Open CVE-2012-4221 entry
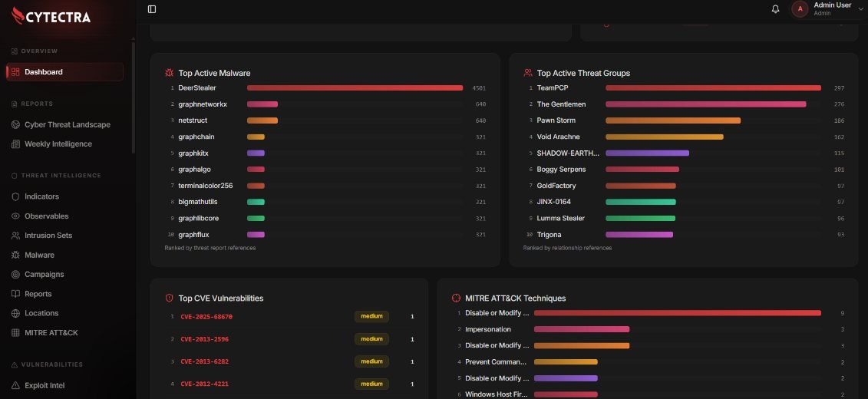 (205, 384)
